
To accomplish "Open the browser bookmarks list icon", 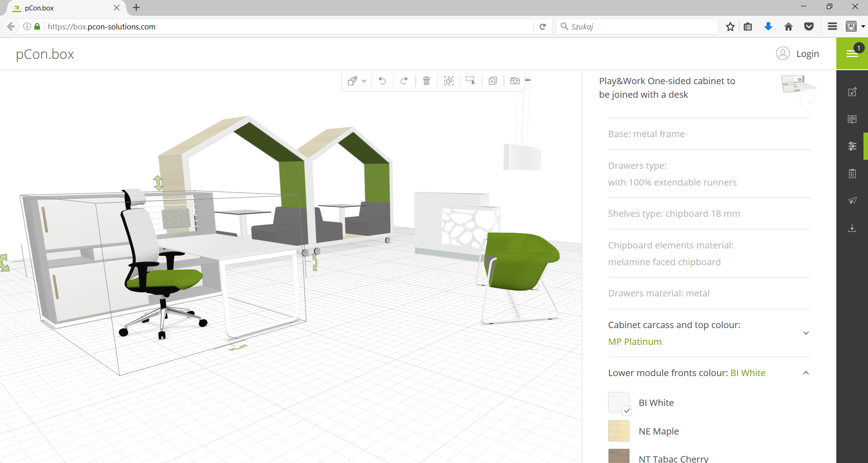I will (748, 27).
